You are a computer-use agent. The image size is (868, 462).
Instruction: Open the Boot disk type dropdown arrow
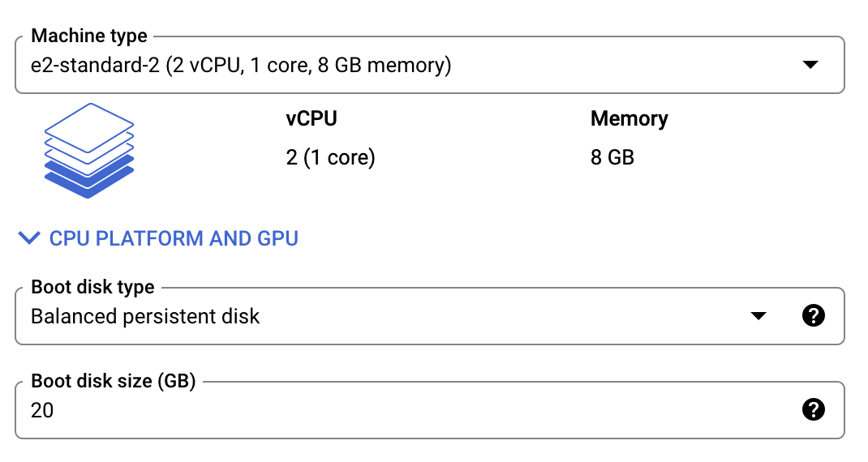pyautogui.click(x=758, y=316)
